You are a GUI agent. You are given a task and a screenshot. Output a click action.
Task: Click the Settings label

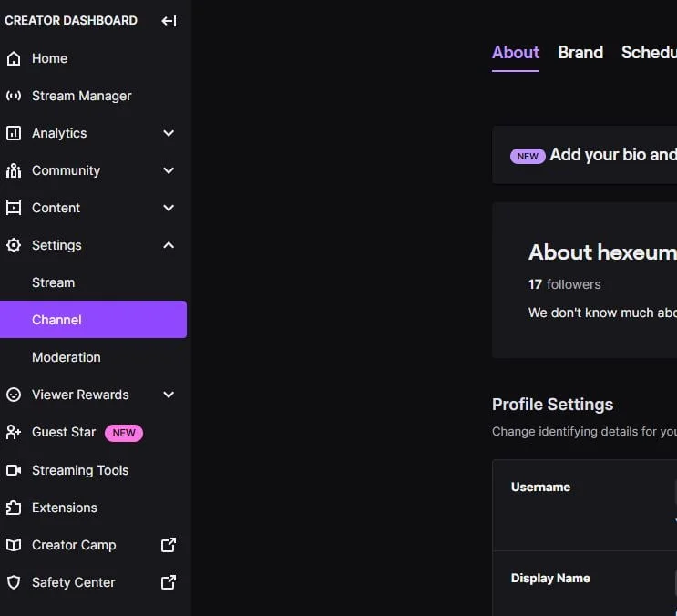pos(56,245)
